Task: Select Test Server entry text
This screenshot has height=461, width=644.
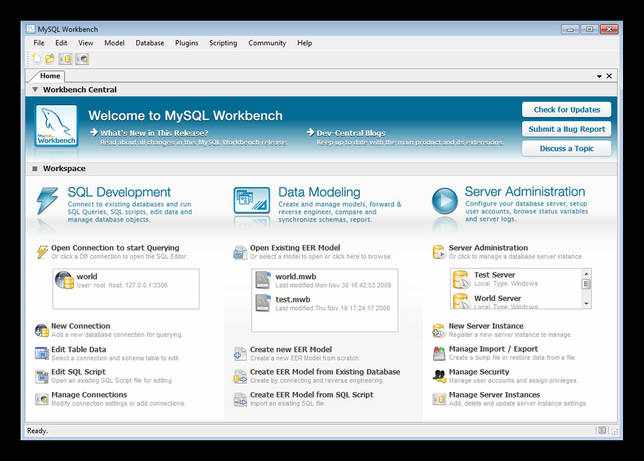Action: coord(494,275)
